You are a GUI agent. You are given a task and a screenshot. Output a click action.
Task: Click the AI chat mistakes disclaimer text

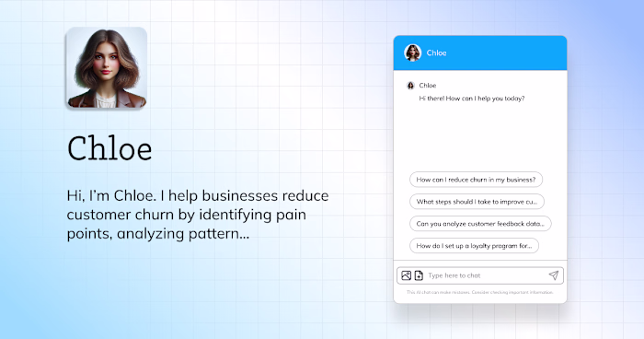480,292
